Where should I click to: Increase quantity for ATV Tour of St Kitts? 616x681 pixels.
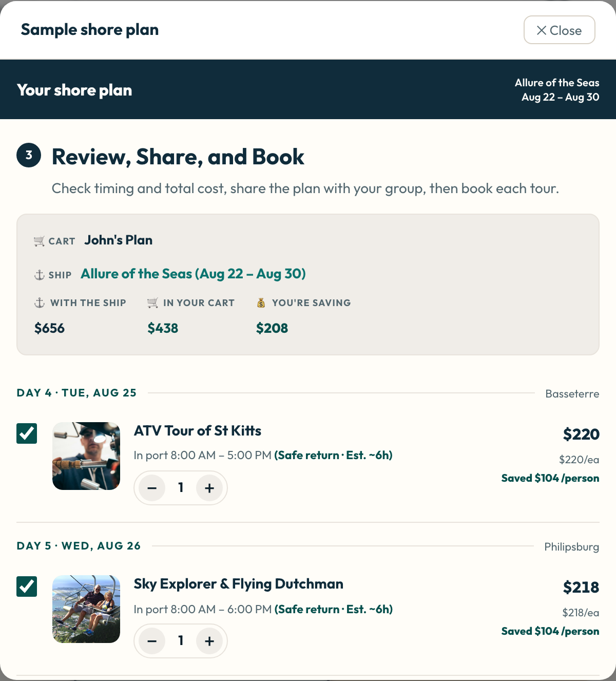tap(209, 488)
